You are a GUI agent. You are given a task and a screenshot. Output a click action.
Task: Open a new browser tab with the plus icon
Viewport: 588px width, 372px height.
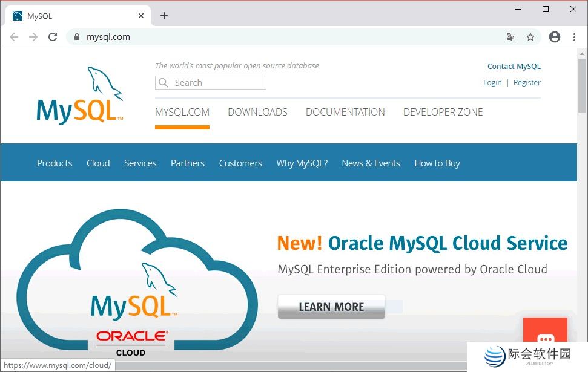pyautogui.click(x=164, y=15)
